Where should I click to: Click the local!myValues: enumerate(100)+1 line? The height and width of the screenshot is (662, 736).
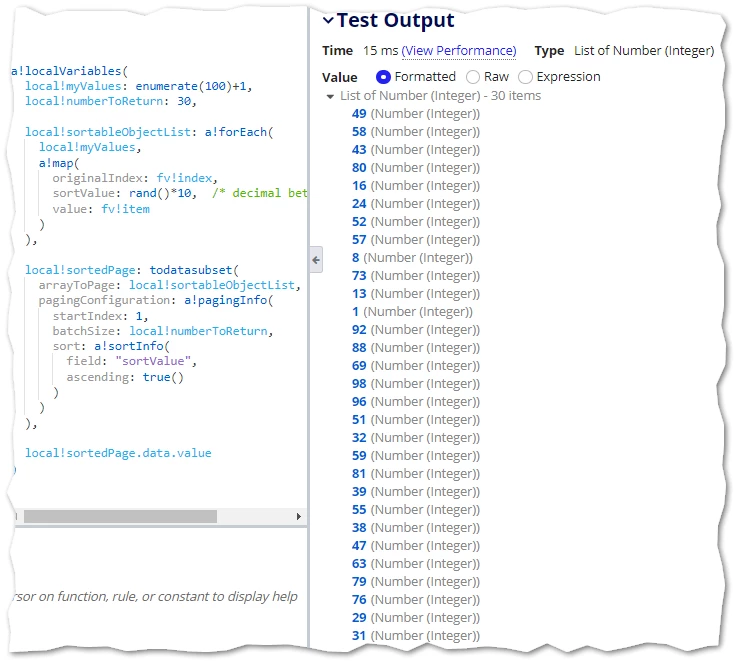138,86
